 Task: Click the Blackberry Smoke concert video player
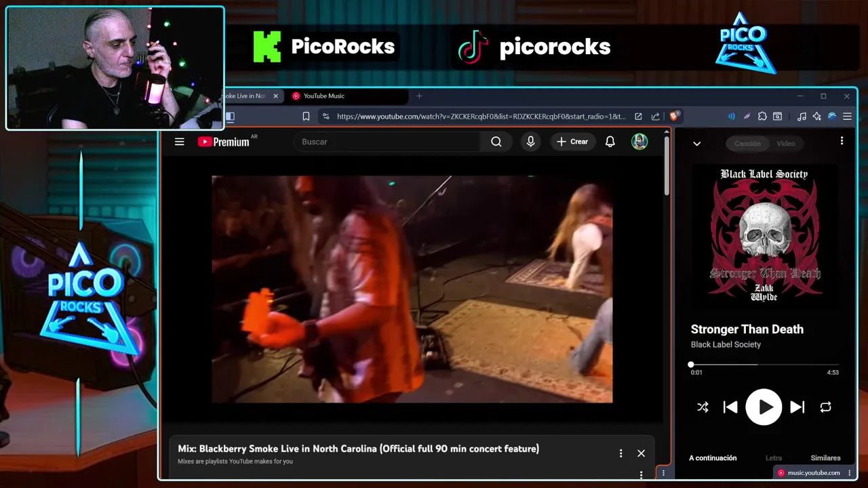tap(412, 289)
